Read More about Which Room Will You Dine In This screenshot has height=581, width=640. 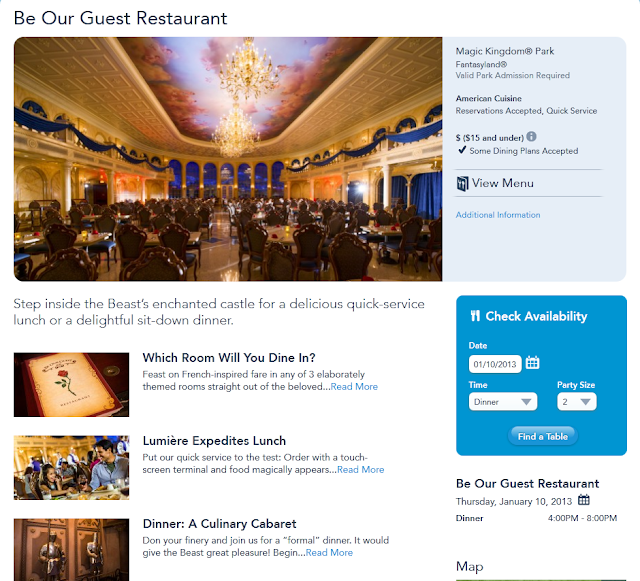pyautogui.click(x=354, y=387)
